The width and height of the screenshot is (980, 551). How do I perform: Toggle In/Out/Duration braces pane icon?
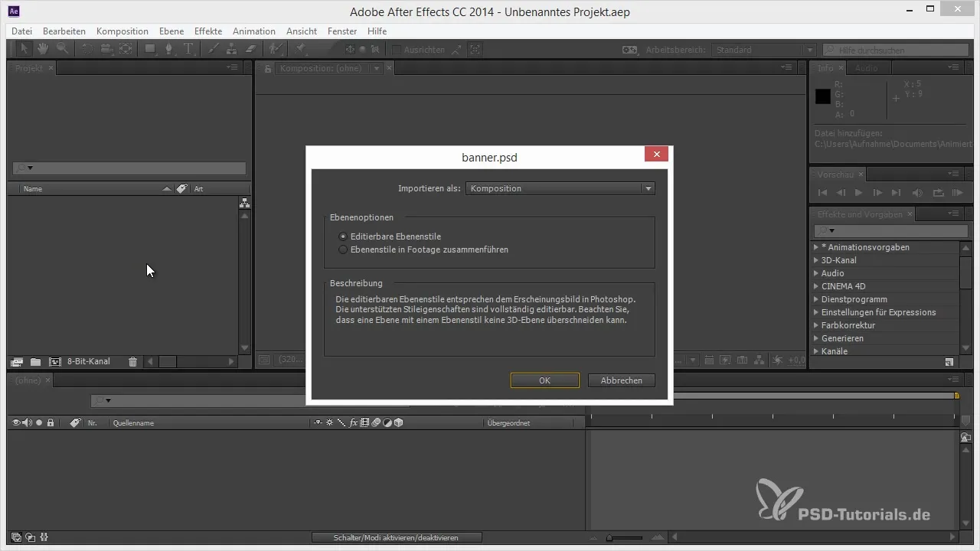click(x=44, y=538)
